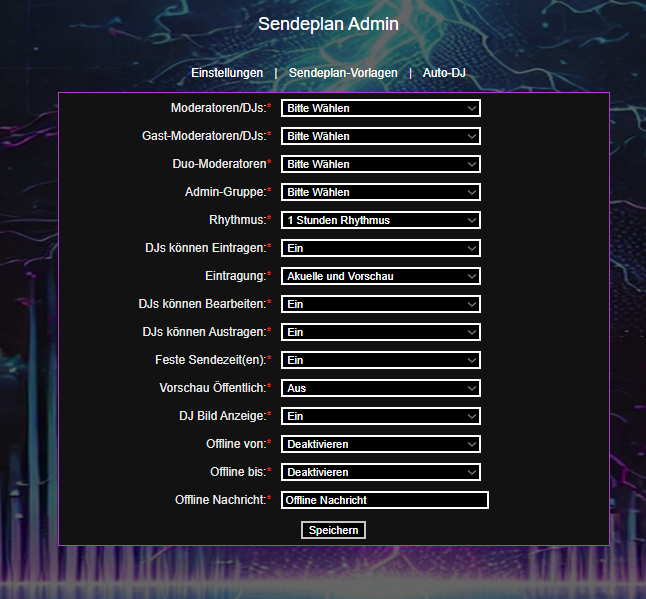646x599 pixels.
Task: Open the Gast-Moderatoren/DJs dropdown
Action: [x=381, y=136]
